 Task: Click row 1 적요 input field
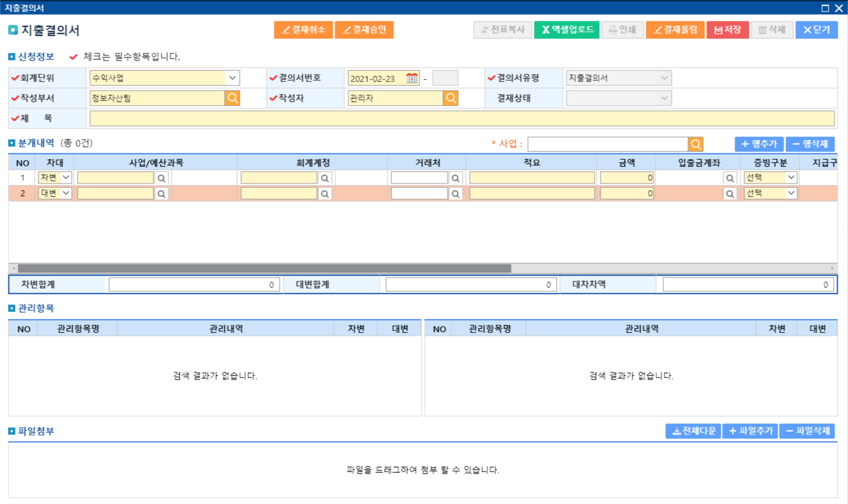532,178
